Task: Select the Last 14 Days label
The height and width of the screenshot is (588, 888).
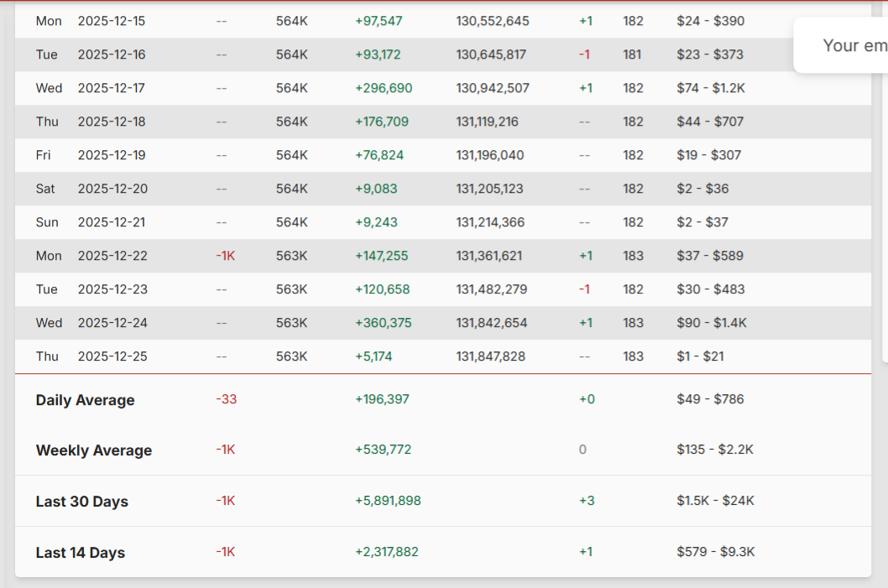Action: tap(80, 553)
